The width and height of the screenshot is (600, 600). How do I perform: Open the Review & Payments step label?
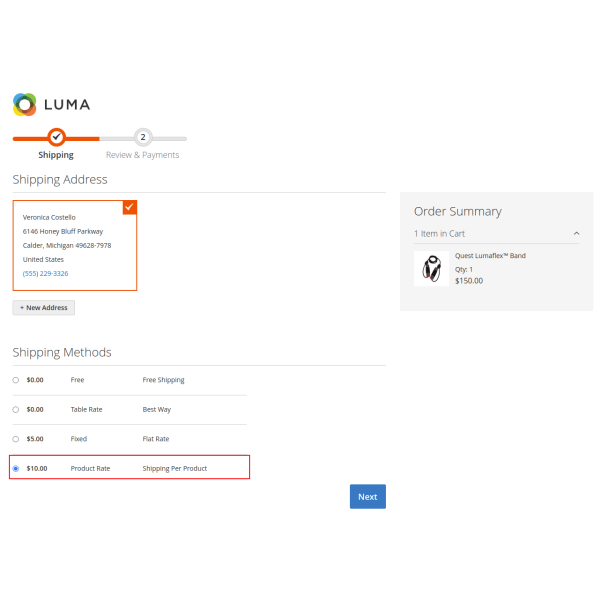tap(143, 155)
